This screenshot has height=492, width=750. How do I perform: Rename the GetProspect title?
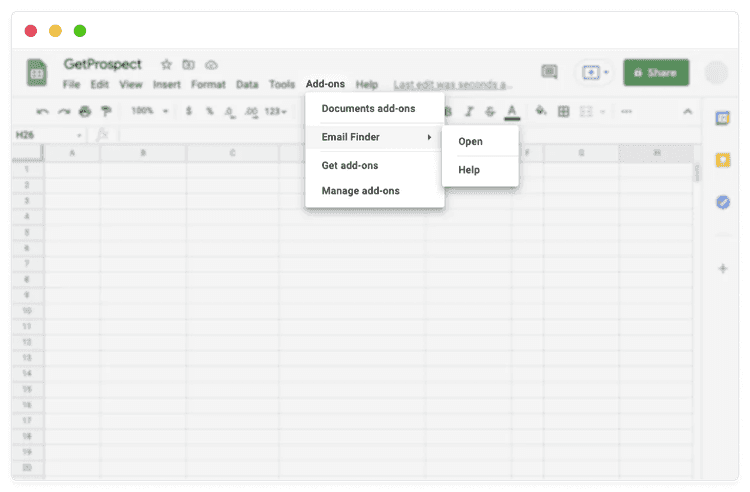[102, 64]
